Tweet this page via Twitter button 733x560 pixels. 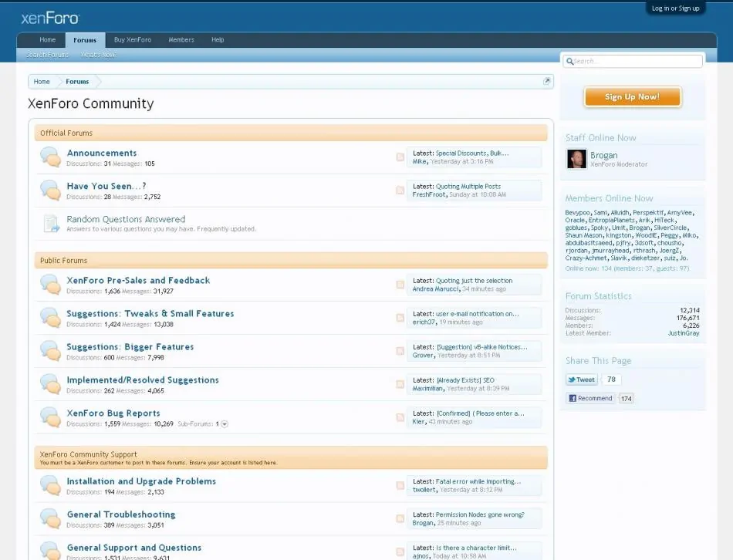[582, 380]
